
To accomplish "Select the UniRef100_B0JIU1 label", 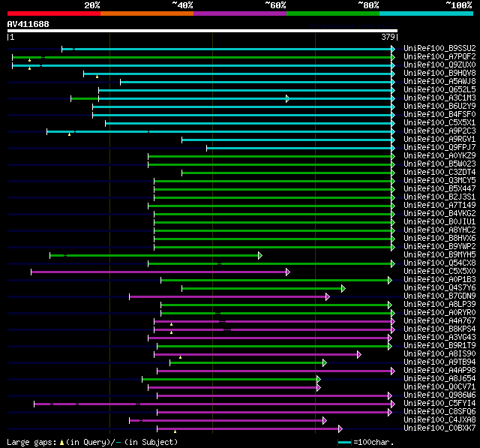I will tap(439, 222).
